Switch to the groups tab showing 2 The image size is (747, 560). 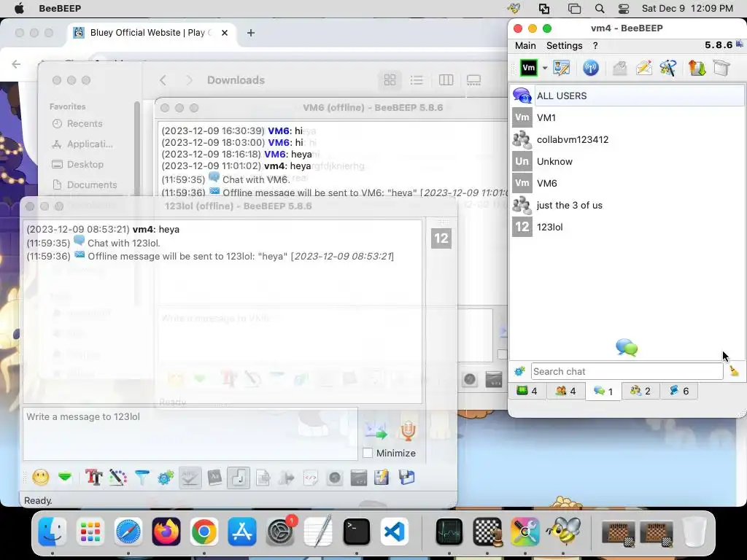click(640, 391)
